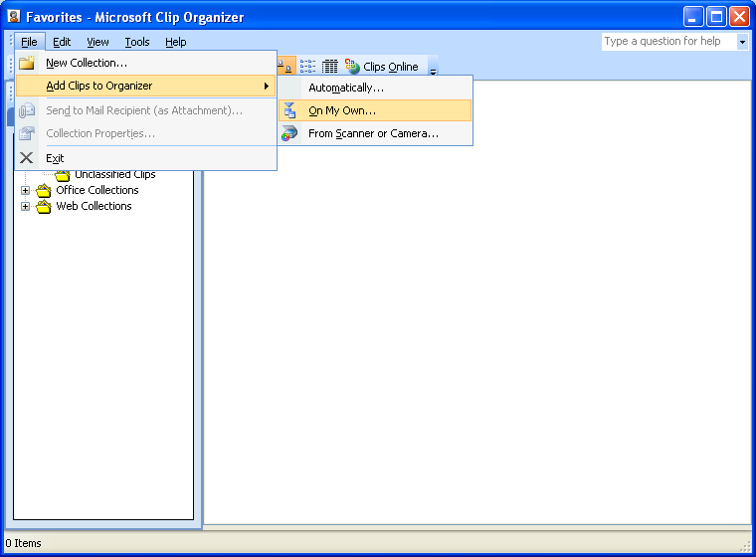
Task: Click the Office Collections folder icon
Action: click(x=44, y=191)
